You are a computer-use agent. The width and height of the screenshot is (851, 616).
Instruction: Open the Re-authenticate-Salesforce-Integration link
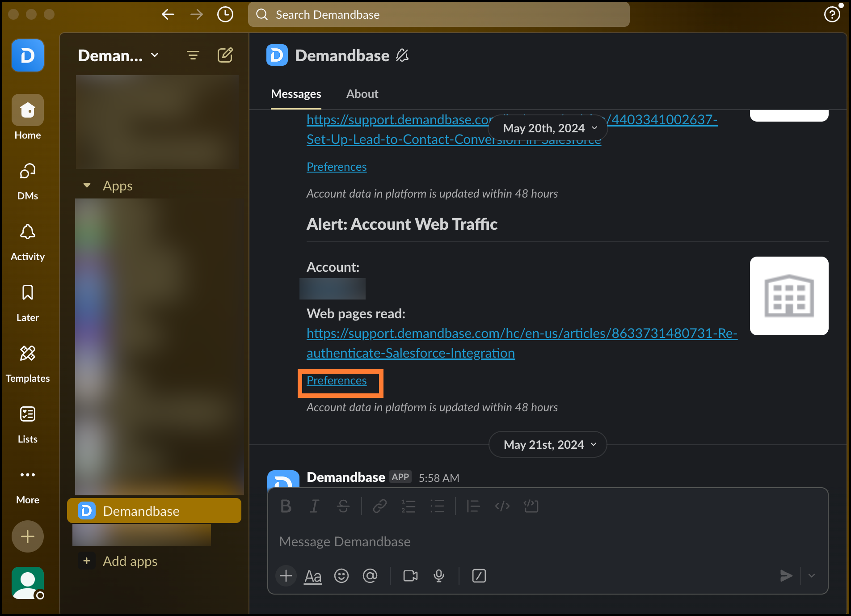(522, 343)
